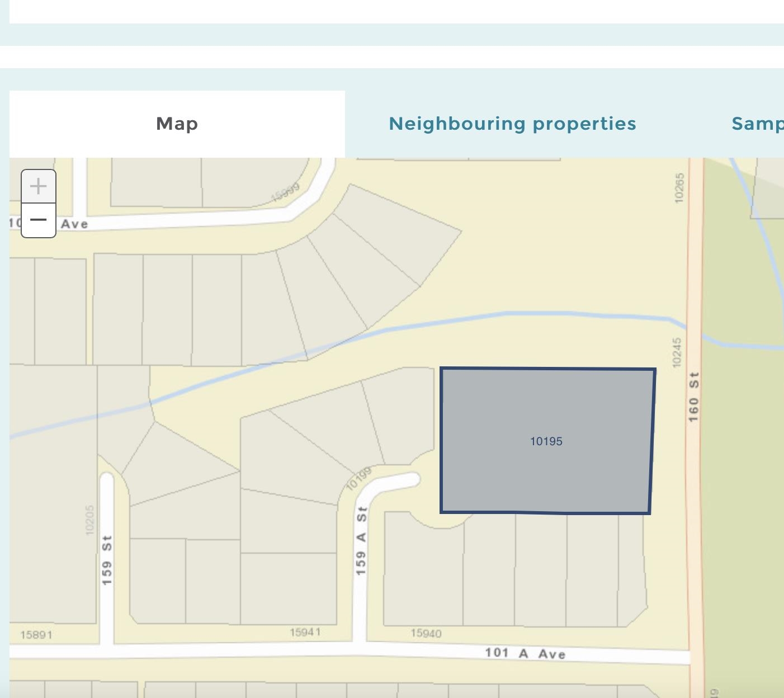Click the address label 15941
Screen dimensions: 784x698
tap(305, 632)
